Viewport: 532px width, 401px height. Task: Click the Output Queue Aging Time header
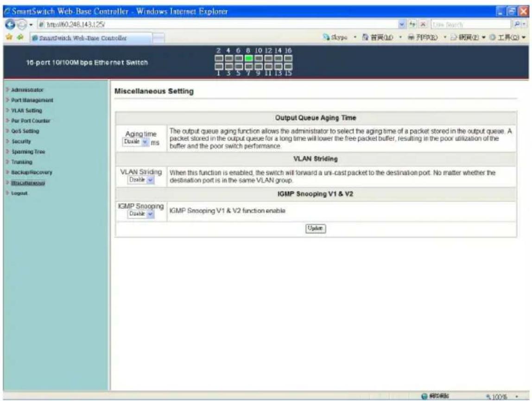(x=316, y=118)
